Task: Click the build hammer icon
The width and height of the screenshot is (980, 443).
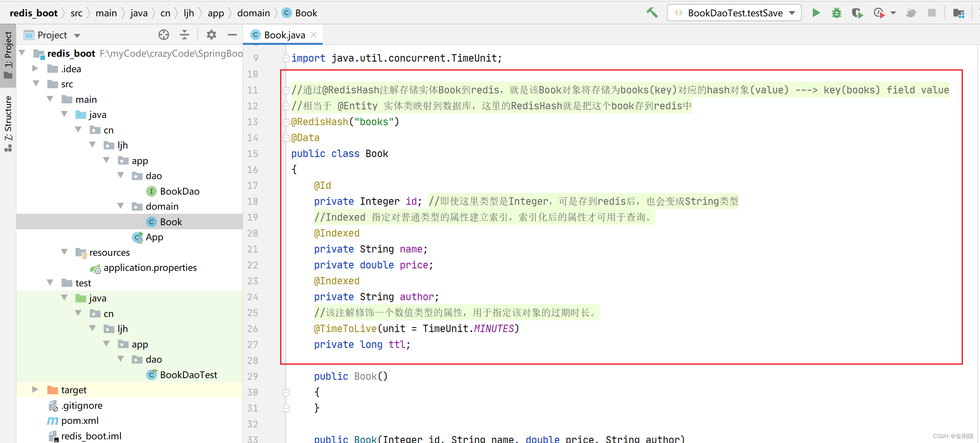Action: [x=652, y=13]
